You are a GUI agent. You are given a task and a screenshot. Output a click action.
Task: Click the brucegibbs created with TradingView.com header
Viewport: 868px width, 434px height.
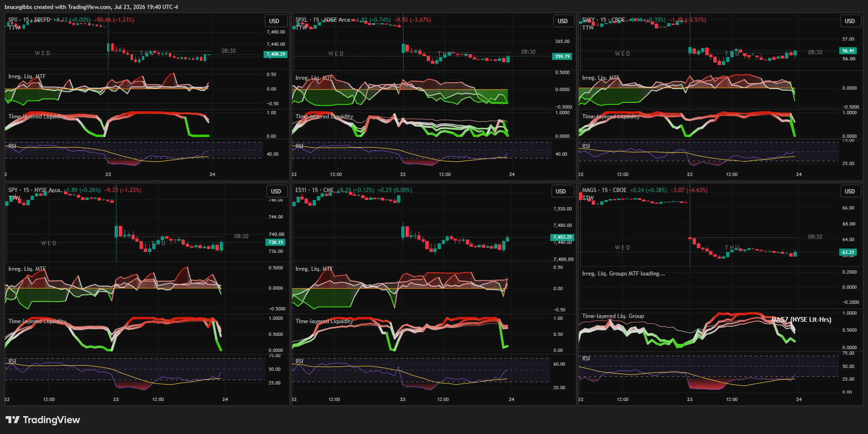91,7
